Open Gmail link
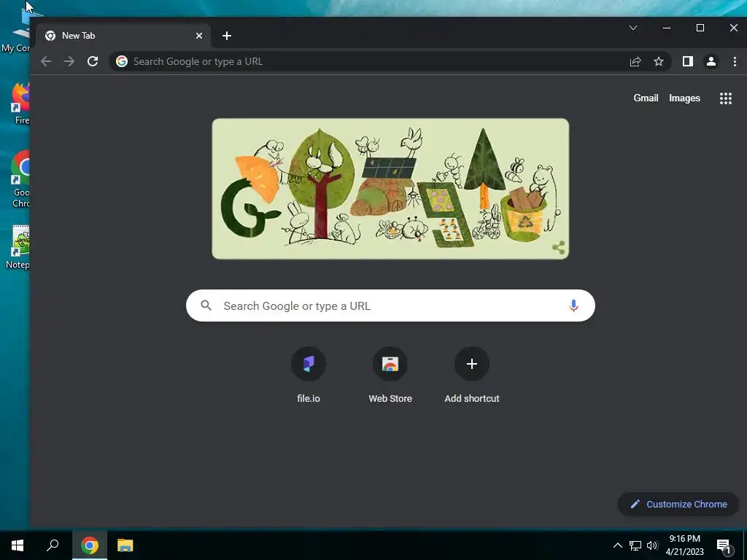 pyautogui.click(x=646, y=98)
